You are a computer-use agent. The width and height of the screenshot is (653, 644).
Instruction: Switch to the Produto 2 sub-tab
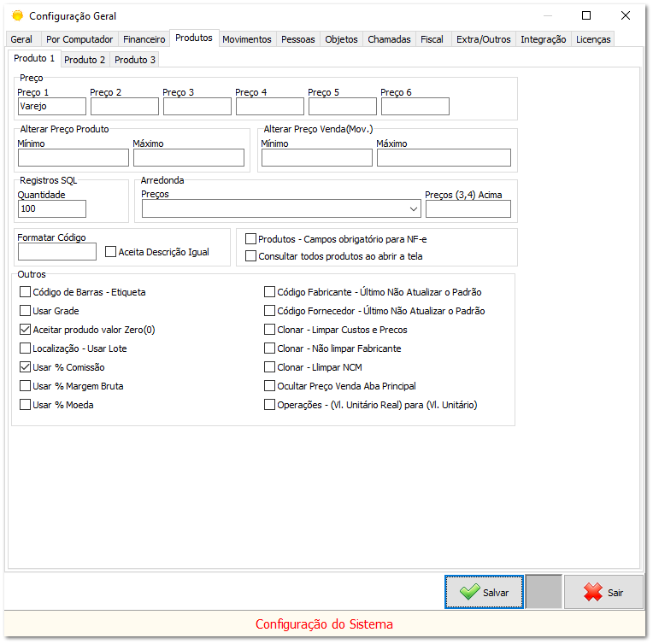pyautogui.click(x=85, y=60)
